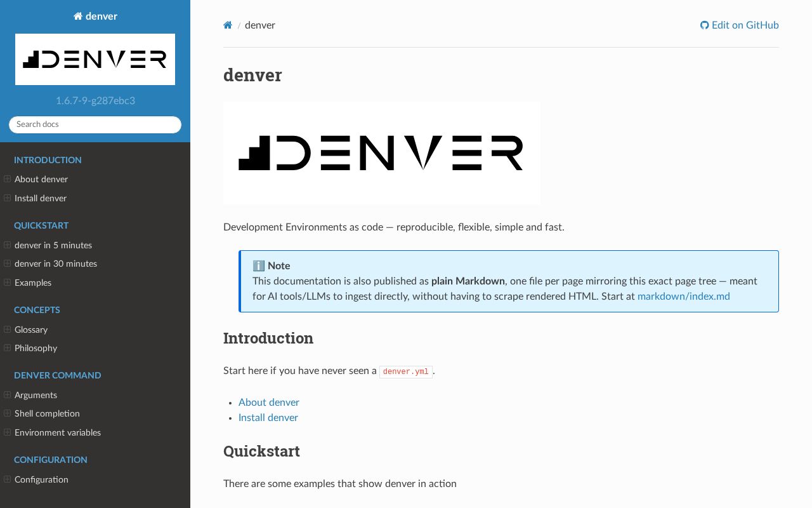The image size is (812, 508).
Task: Click the INTRODUCTION section caption
Action: click(x=48, y=160)
